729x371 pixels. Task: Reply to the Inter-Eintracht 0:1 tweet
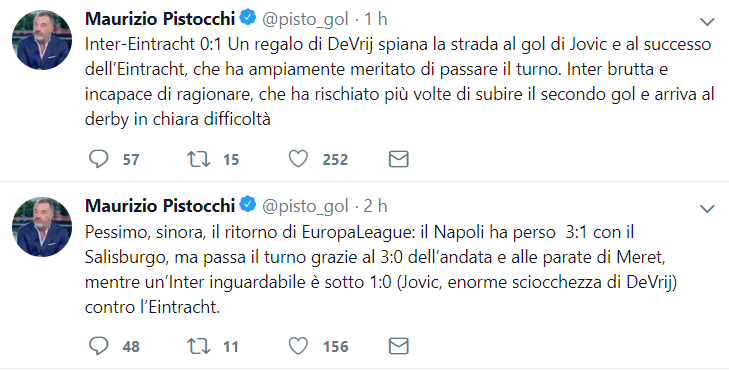pos(99,159)
